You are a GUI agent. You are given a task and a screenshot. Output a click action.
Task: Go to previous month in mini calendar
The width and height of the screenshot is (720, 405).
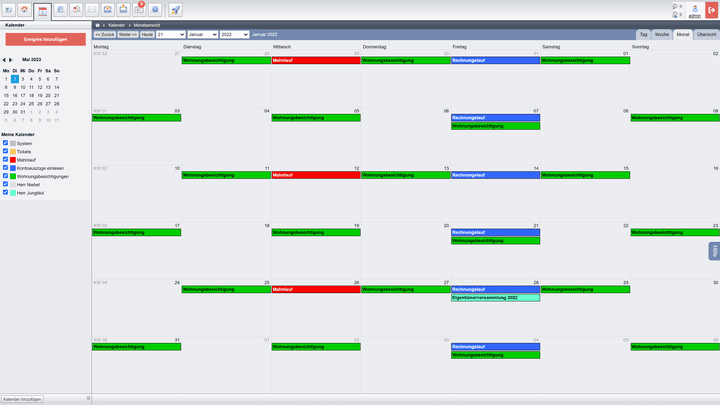[5, 60]
